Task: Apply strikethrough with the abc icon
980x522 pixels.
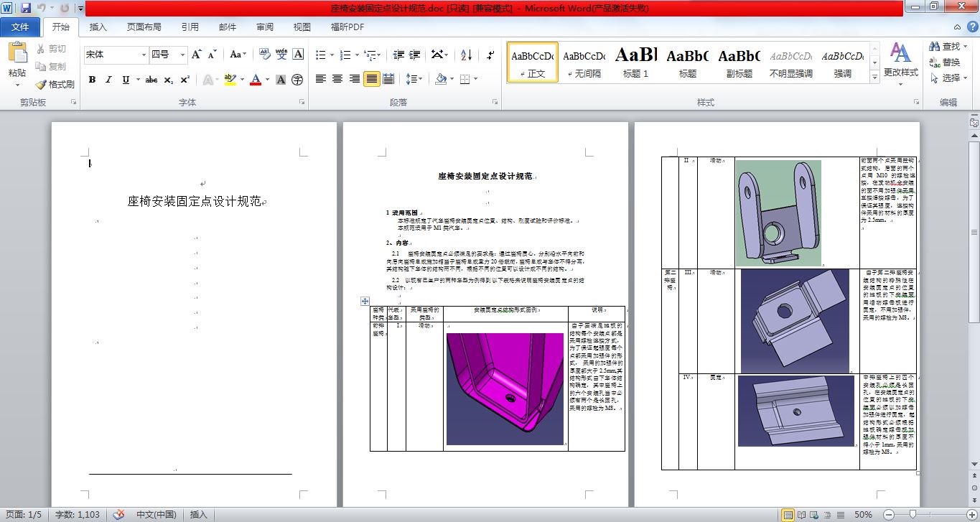Action: point(151,80)
